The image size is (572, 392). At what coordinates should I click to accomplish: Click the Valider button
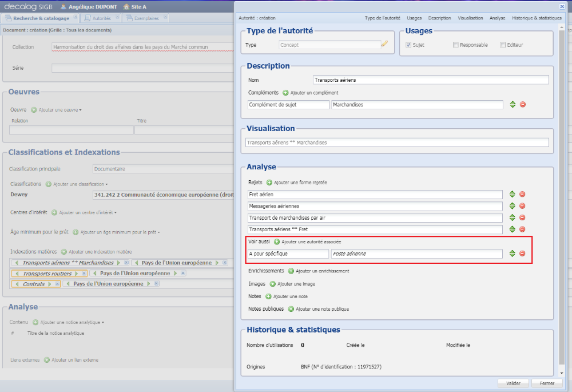513,383
